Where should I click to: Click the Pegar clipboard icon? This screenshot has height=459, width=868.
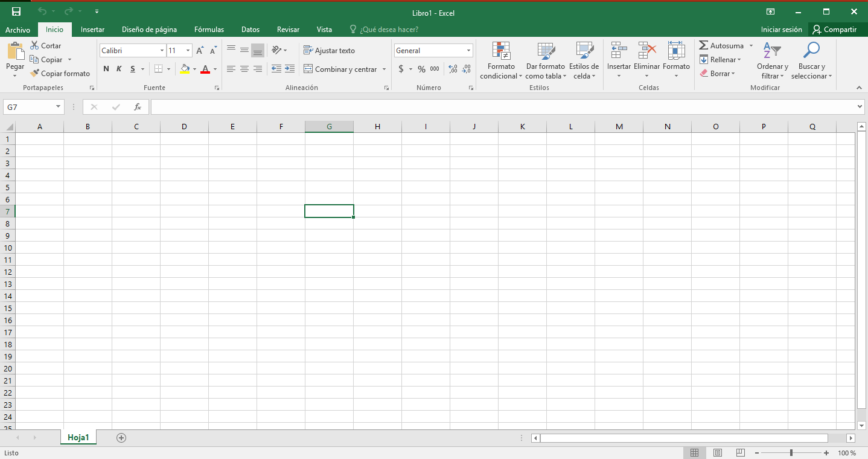[15, 51]
